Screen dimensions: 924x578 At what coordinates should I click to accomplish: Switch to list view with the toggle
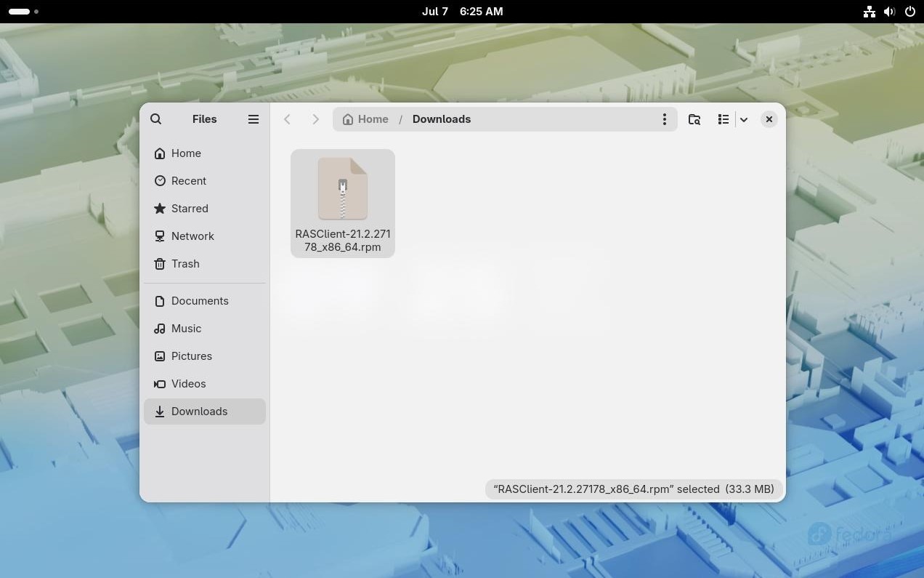[x=724, y=119]
